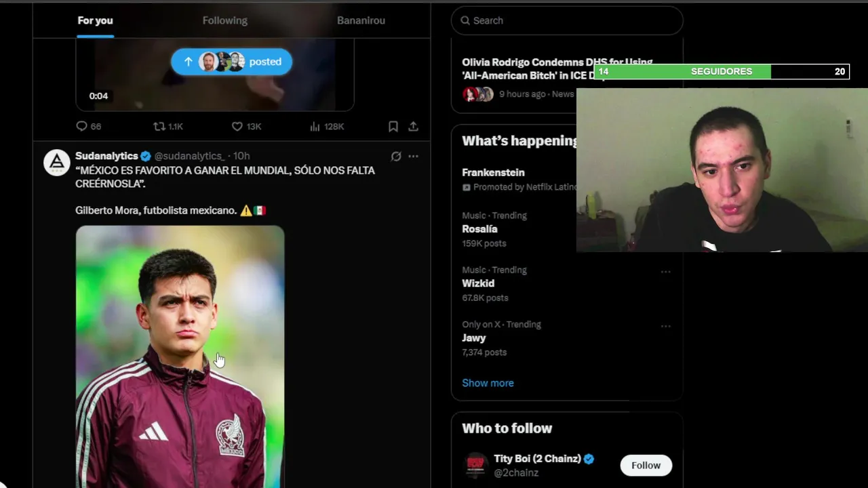Screen dimensions: 868x488
Task: Open the Gilberto Mora photo
Action: tap(180, 357)
